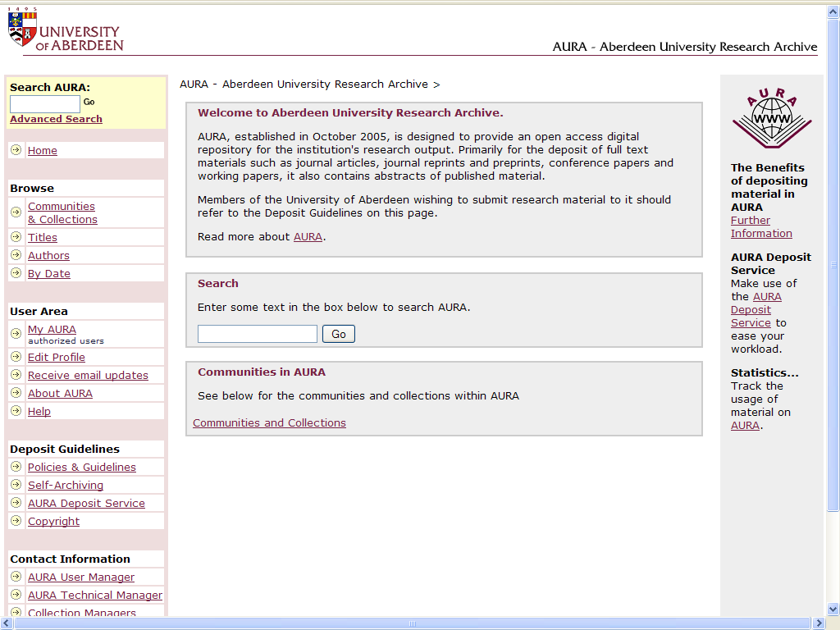
Task: Click the arrow icon beside Help
Action: coord(16,411)
